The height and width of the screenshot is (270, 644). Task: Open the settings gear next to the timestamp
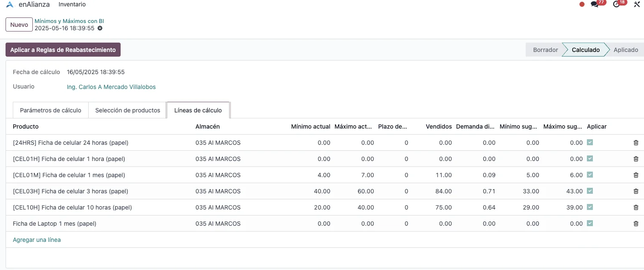pyautogui.click(x=100, y=28)
